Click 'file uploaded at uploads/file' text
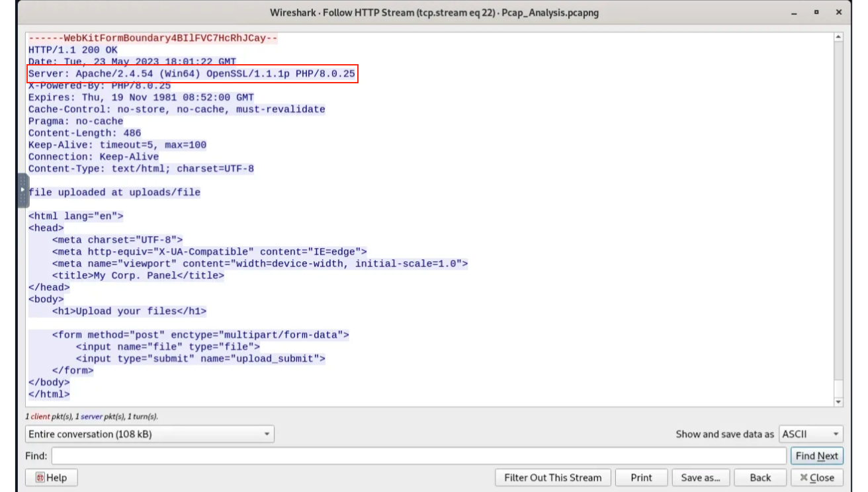 (x=114, y=192)
